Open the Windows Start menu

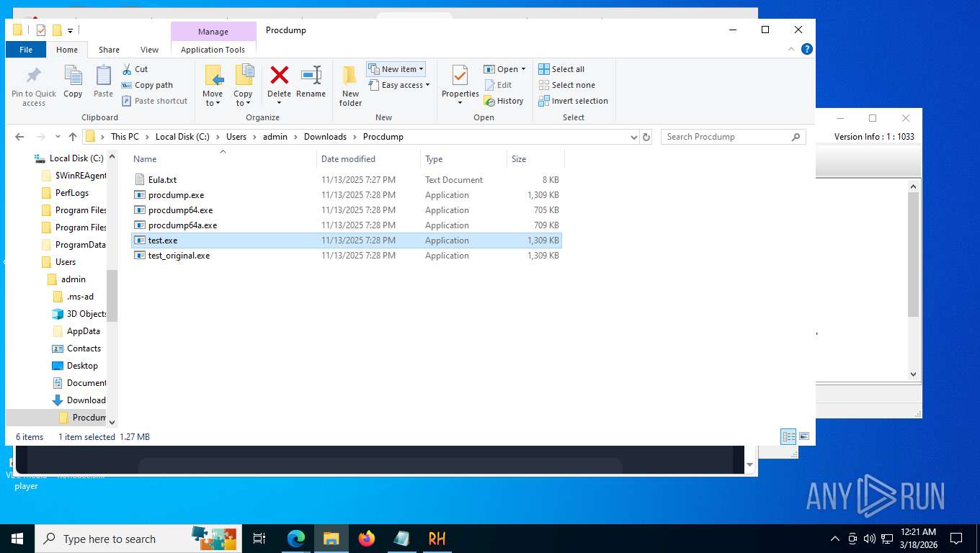point(17,539)
